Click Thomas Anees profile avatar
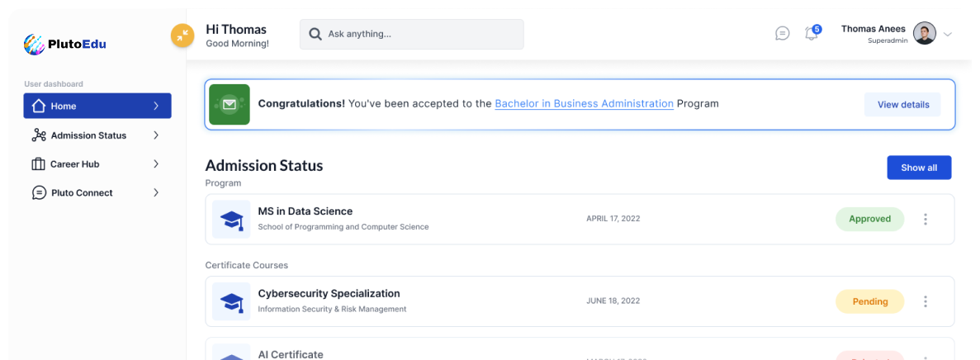The height and width of the screenshot is (360, 980). coord(925,34)
